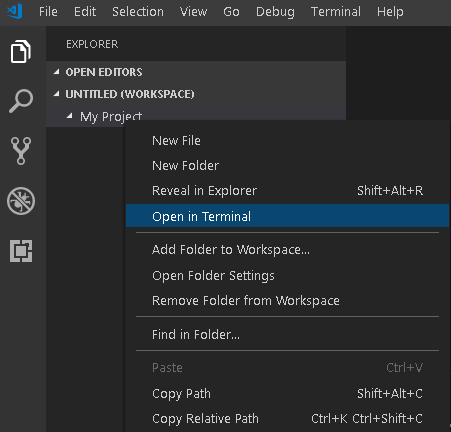Open the Debug bug icon in activity bar

tap(21, 201)
